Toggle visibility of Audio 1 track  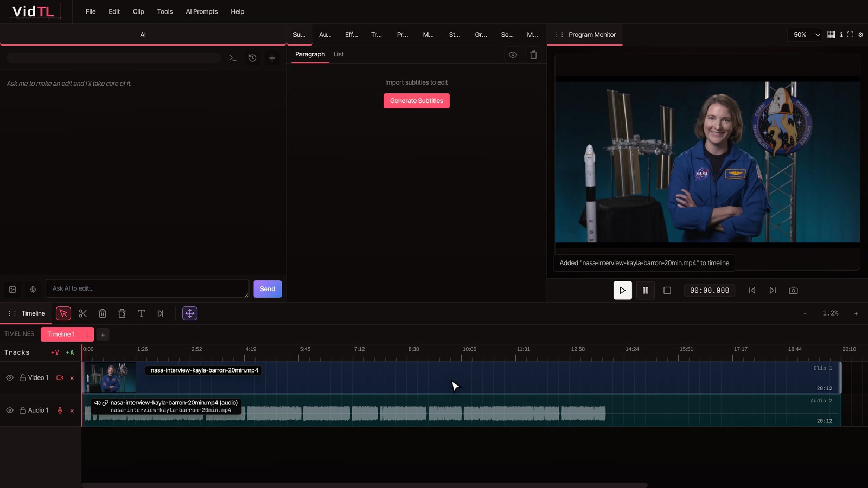(10, 410)
